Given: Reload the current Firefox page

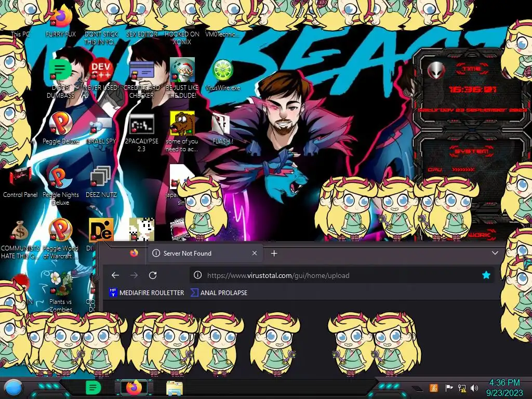Looking at the screenshot, I should coord(153,275).
